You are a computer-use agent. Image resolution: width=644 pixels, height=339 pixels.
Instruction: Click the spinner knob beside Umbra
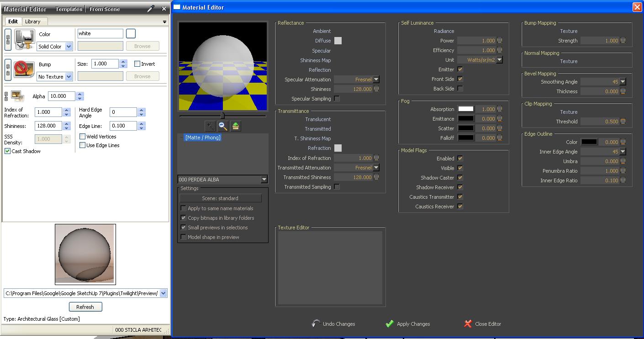pos(623,161)
